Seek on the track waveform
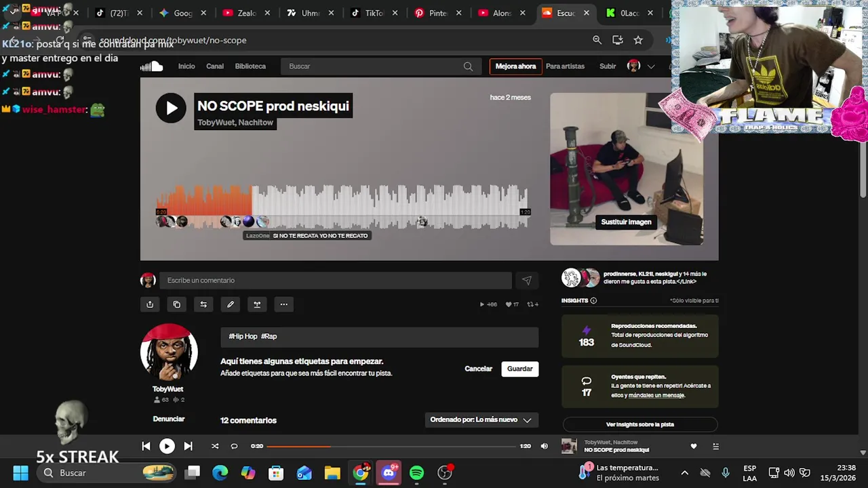Screen dimensions: 868x488 click(x=343, y=207)
